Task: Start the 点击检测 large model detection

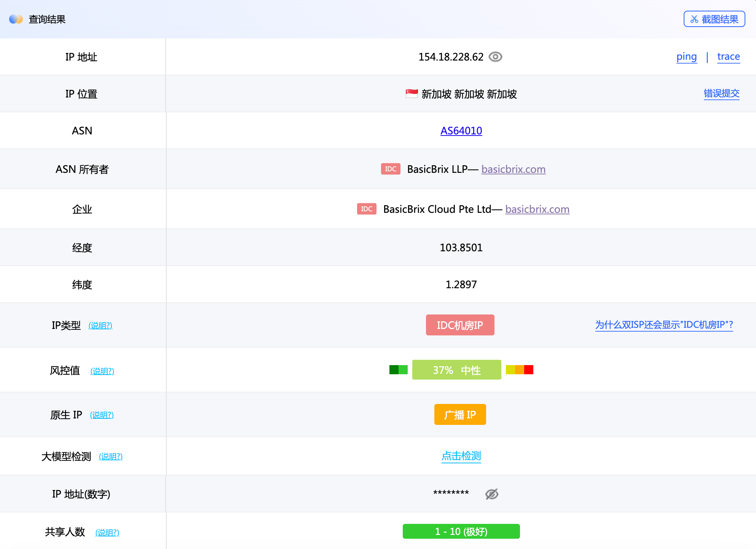Action: click(x=461, y=456)
